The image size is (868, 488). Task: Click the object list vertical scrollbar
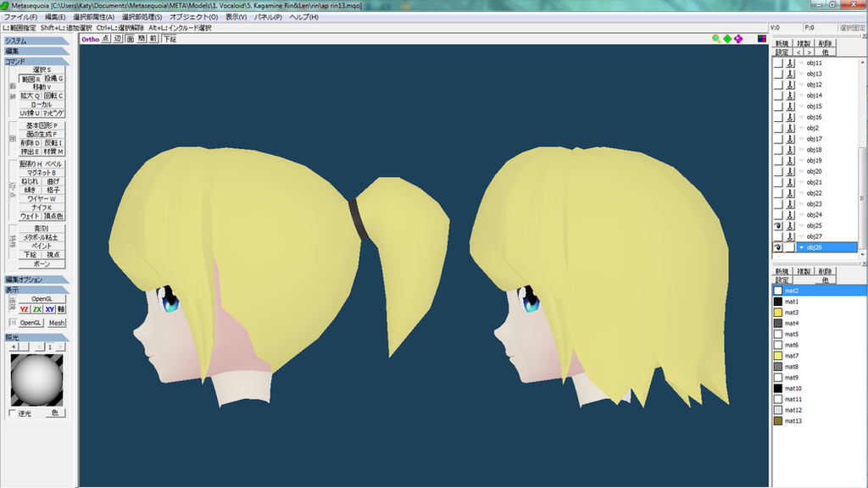(862, 158)
